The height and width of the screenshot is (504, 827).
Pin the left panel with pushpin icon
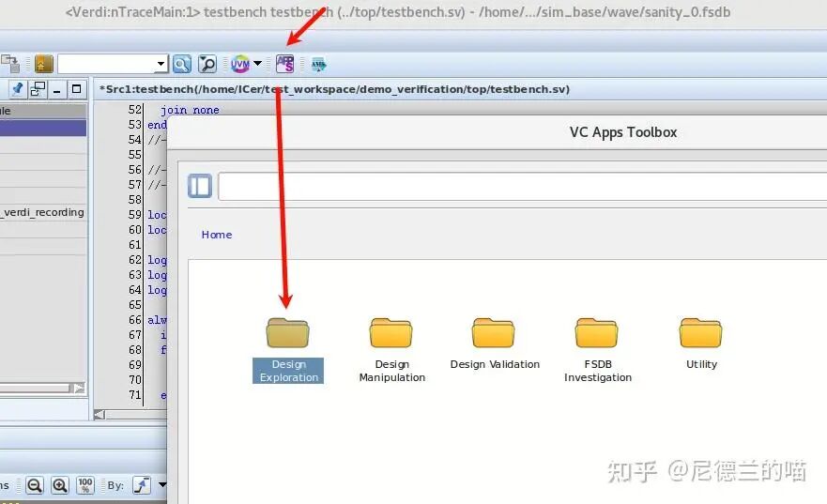click(17, 89)
